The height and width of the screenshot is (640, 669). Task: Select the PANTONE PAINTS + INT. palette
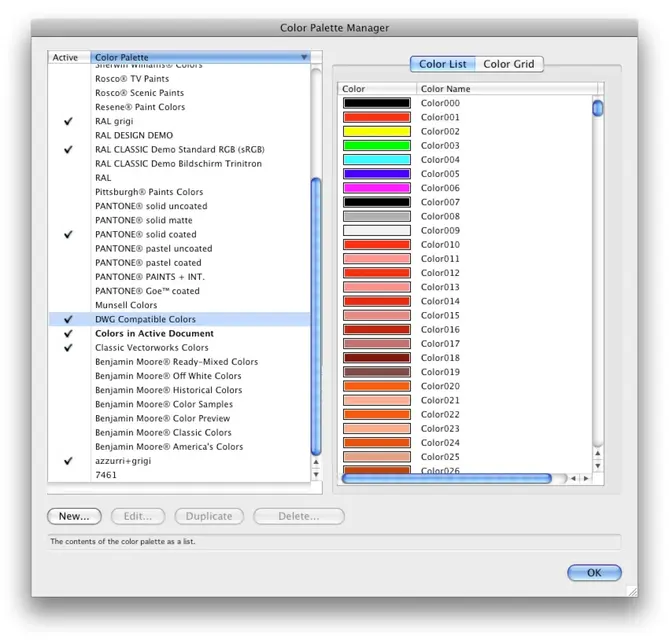(x=150, y=277)
